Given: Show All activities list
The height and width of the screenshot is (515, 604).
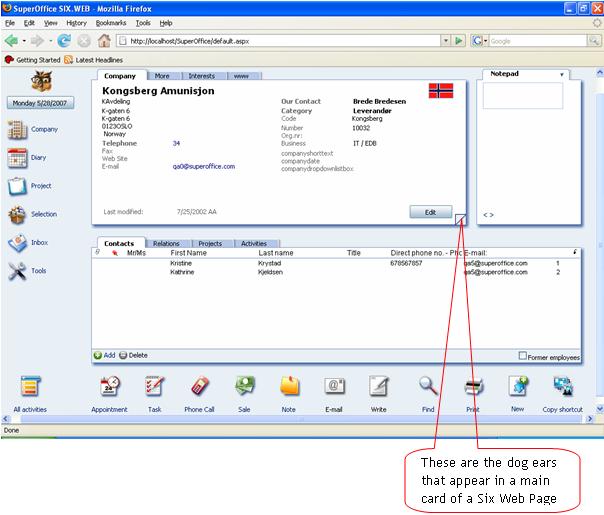Looking at the screenshot, I should 30,386.
